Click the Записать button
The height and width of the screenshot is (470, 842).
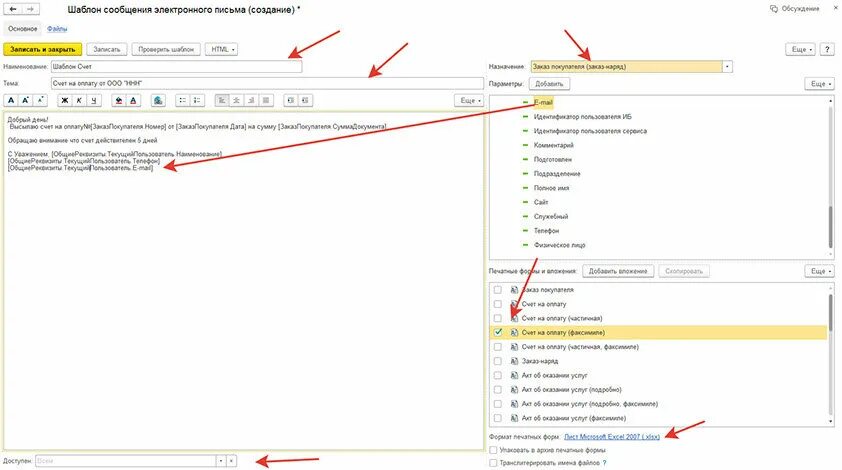click(106, 49)
